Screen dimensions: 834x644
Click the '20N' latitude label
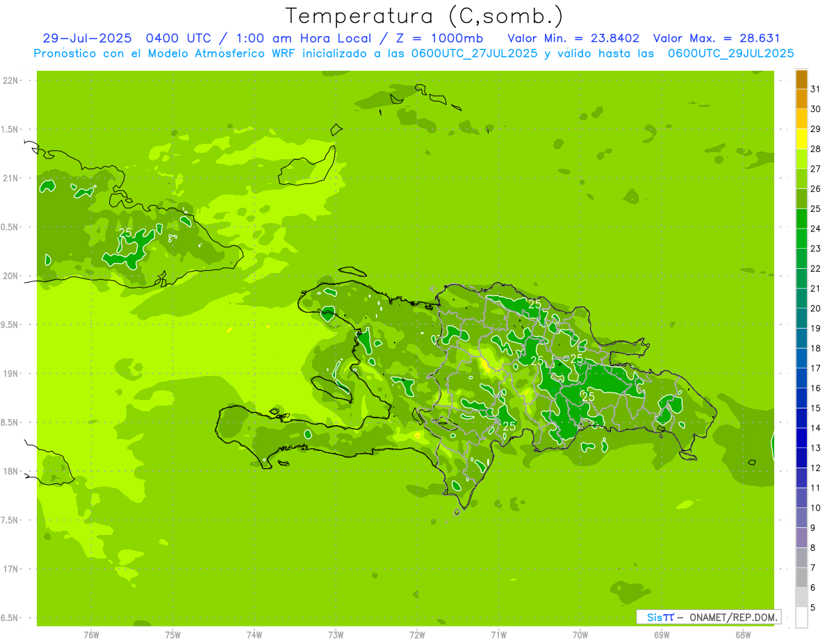point(10,276)
